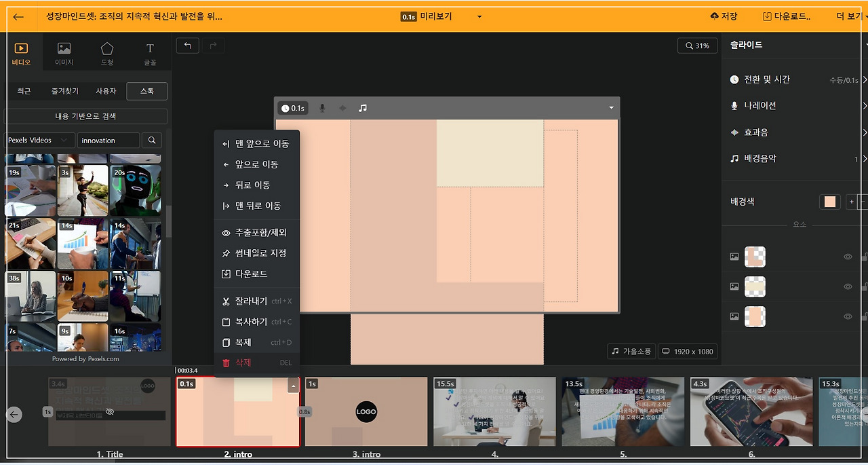Select slide 4 in the timeline

494,411
